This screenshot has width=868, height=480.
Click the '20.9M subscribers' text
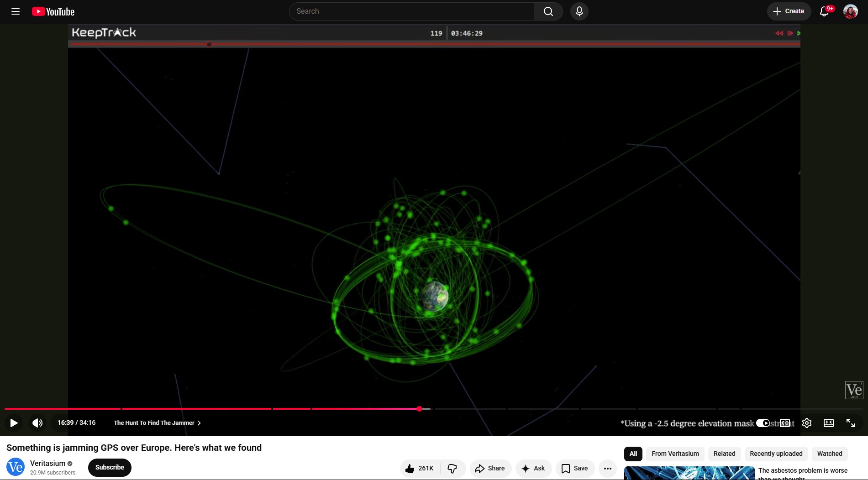tap(53, 473)
